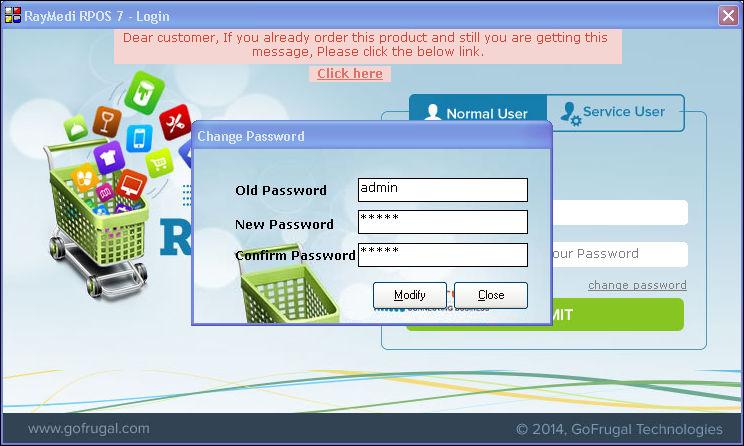Click the magenta book icon in cart
Image resolution: width=744 pixels, height=446 pixels.
point(105,192)
